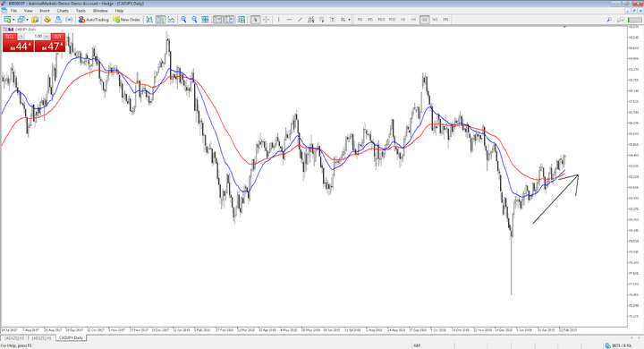Screen dimensions: 644x349
Task: Open the search magnifier icon
Action: 609,20
